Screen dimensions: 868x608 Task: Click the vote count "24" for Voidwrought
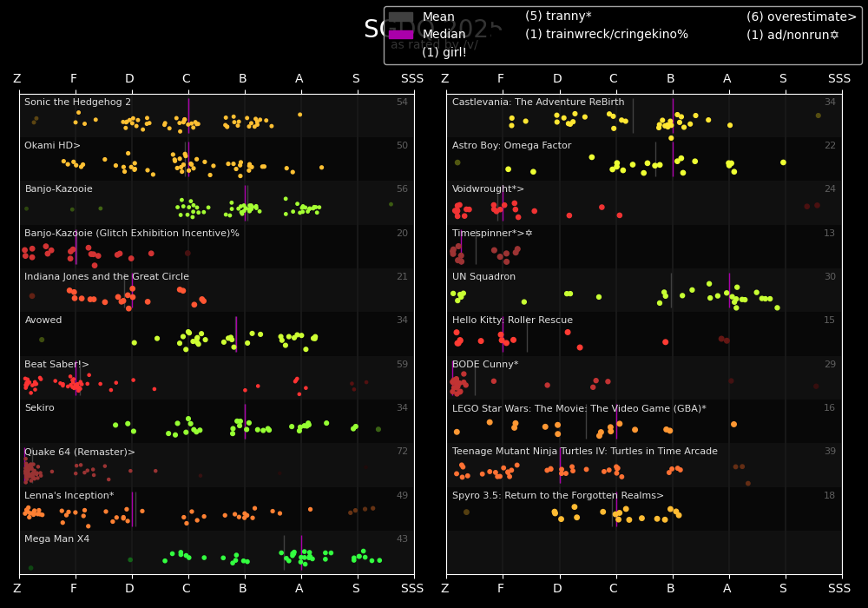click(830, 188)
